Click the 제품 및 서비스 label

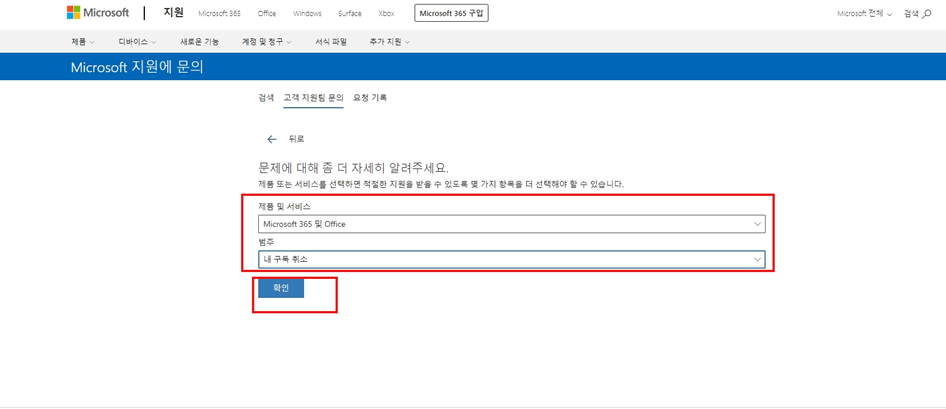[284, 207]
